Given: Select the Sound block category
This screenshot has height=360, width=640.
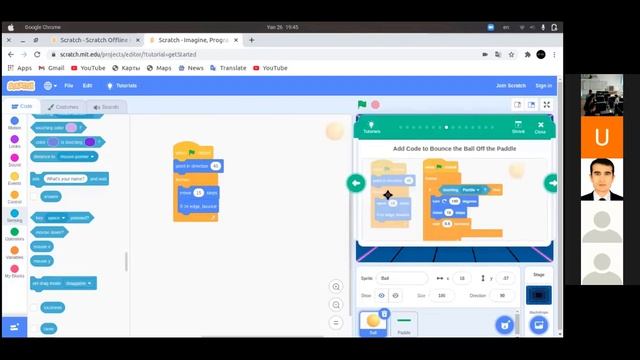Looking at the screenshot, I should pyautogui.click(x=14, y=160).
